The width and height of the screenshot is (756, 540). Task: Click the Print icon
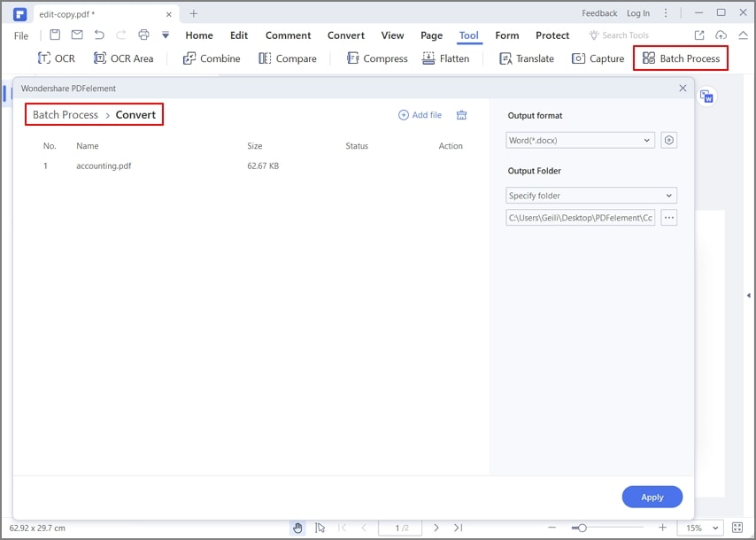143,35
